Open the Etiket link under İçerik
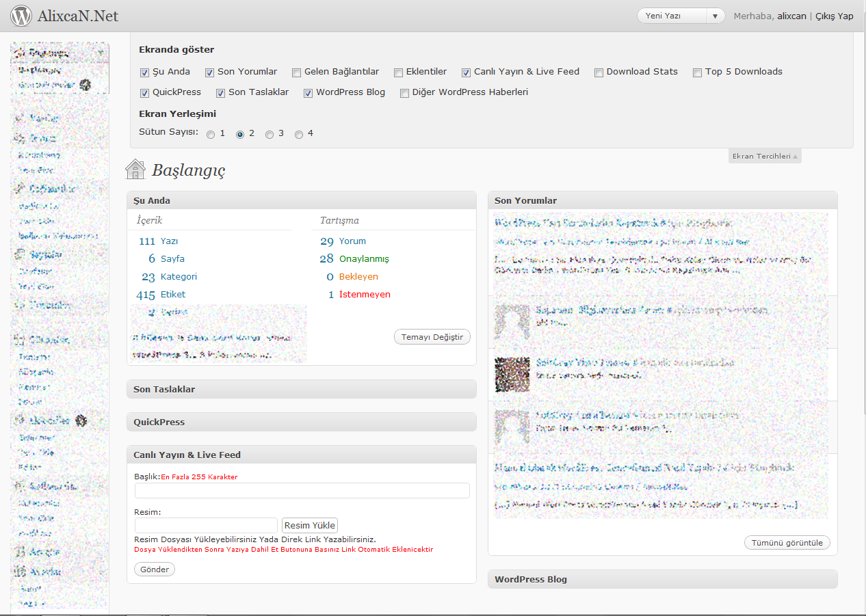This screenshot has width=866, height=616. click(173, 295)
